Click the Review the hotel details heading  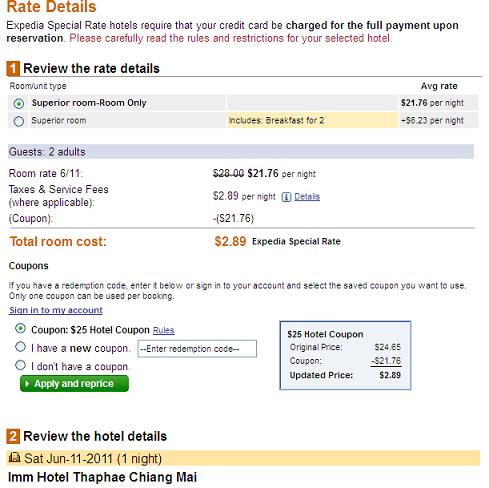[95, 436]
